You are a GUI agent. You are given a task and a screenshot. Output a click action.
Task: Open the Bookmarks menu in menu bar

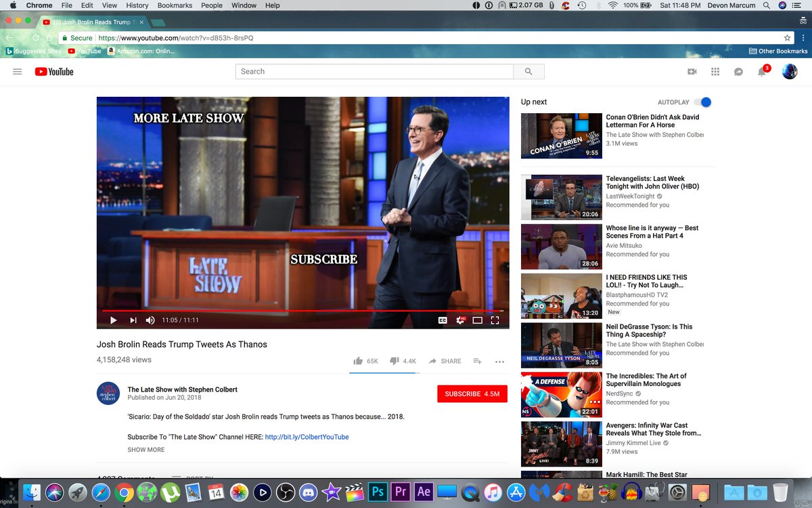[x=175, y=5]
